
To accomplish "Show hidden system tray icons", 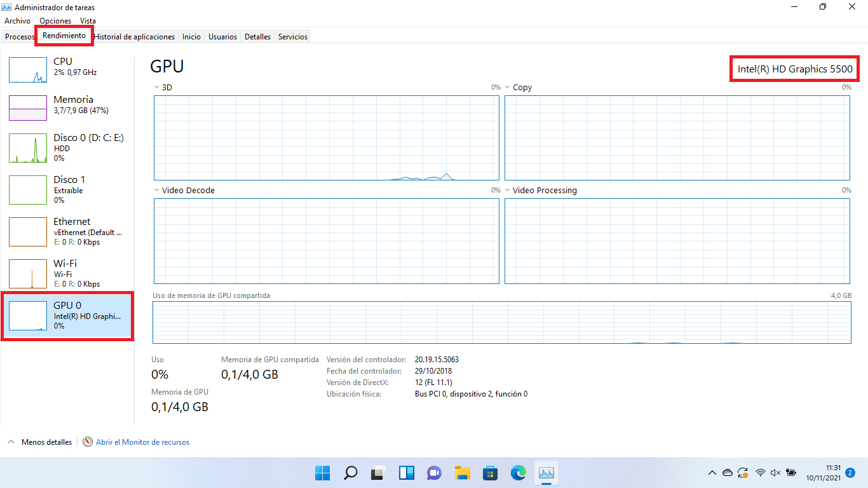I will [712, 473].
